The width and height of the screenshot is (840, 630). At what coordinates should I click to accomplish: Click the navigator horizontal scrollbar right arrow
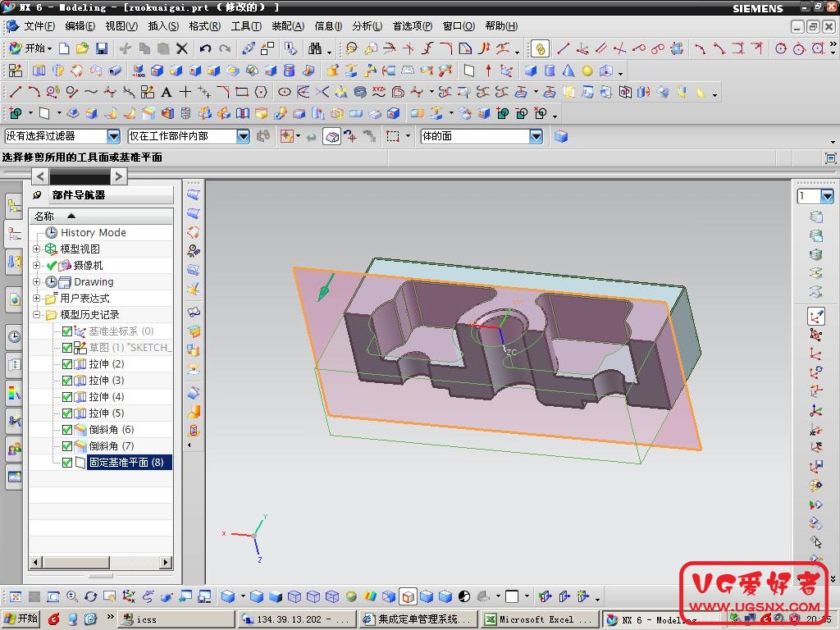(x=166, y=563)
